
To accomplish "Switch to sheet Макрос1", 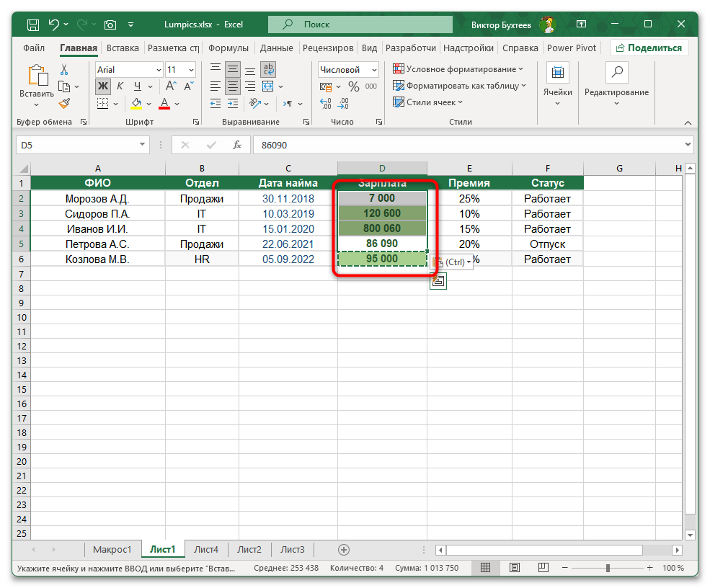I will (x=112, y=550).
